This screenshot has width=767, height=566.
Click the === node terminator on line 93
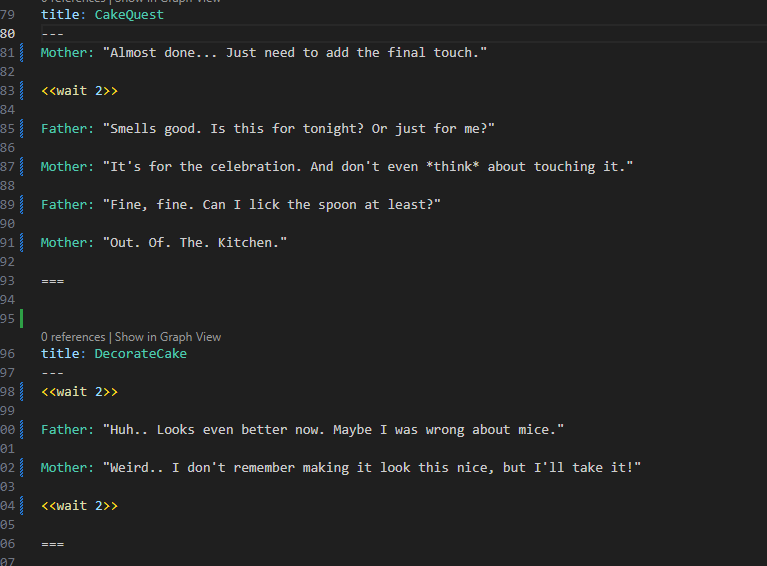[x=52, y=281]
